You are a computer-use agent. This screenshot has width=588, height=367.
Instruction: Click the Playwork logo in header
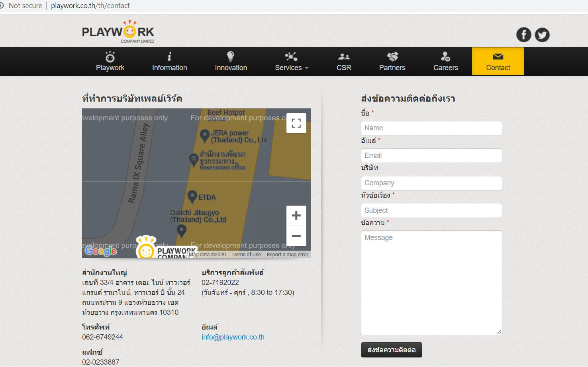[x=118, y=32]
